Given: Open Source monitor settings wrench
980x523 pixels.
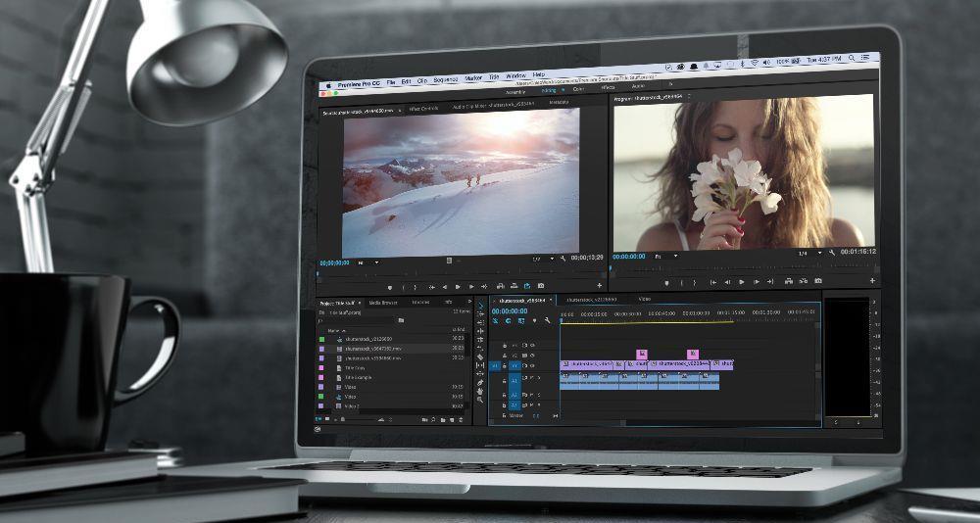Looking at the screenshot, I should 563,259.
